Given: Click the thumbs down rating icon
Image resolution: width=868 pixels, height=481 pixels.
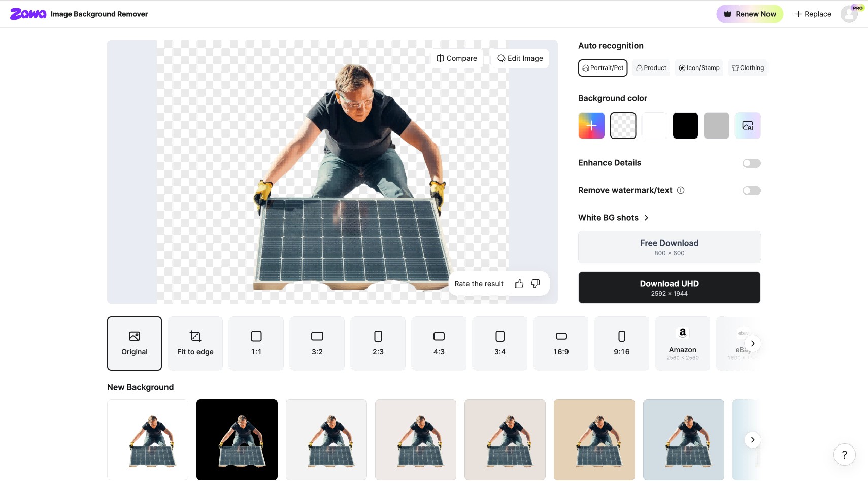Looking at the screenshot, I should tap(536, 284).
